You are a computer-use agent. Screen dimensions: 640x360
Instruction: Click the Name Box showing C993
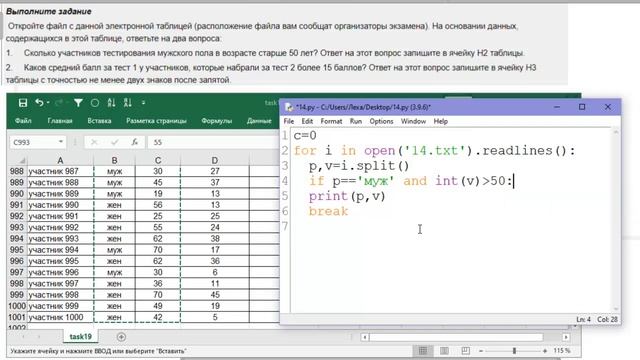pos(37,142)
